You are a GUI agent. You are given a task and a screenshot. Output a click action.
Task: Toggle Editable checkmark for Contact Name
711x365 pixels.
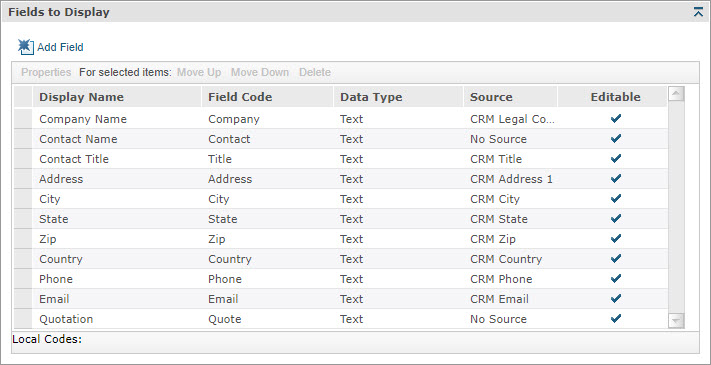tap(615, 139)
